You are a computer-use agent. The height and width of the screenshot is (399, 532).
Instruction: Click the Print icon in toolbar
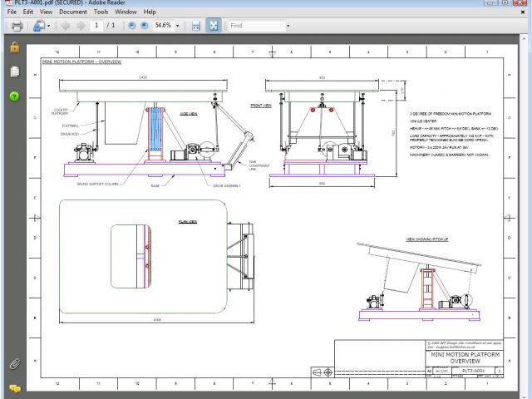coord(15,26)
